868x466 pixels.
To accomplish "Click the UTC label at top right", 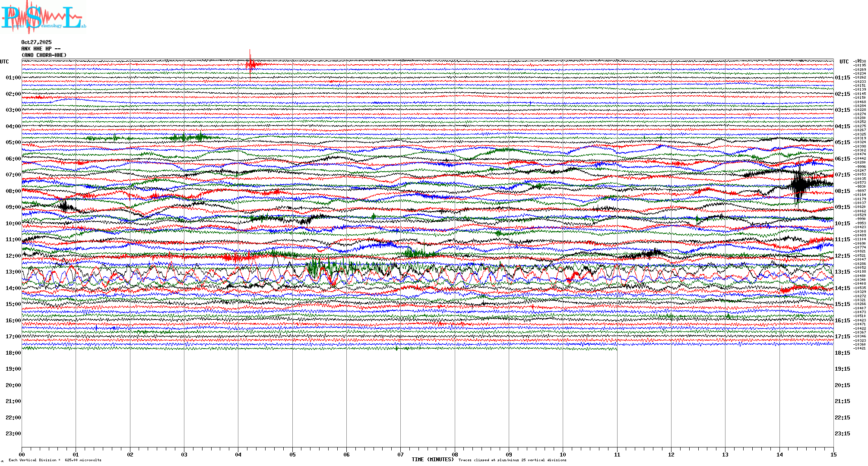I will (x=844, y=62).
